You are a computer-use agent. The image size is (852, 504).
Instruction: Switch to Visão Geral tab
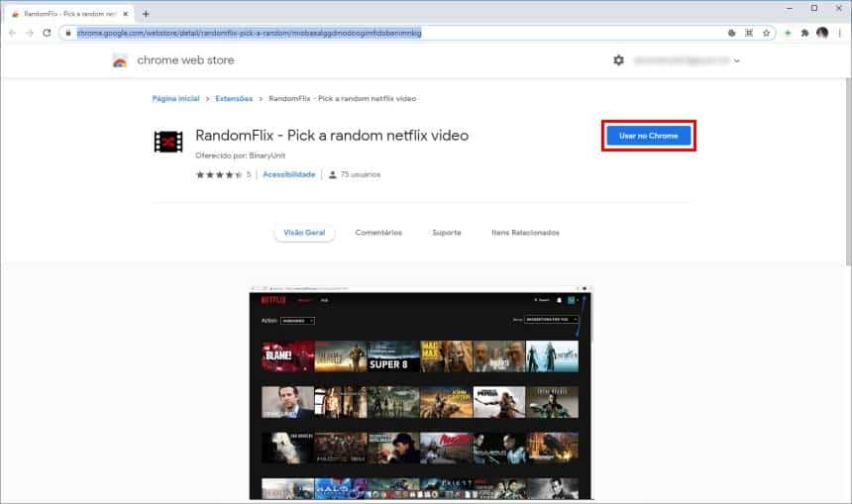pos(304,233)
